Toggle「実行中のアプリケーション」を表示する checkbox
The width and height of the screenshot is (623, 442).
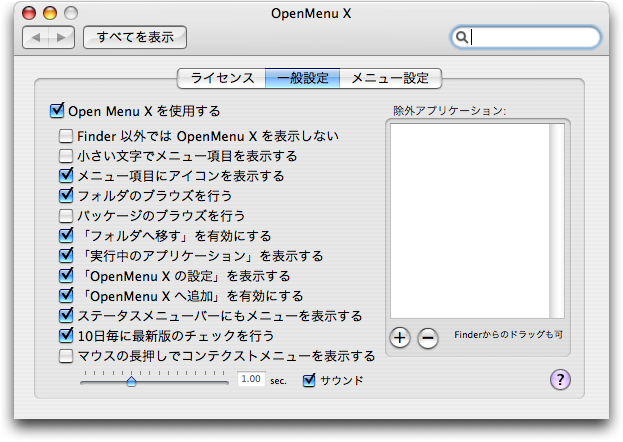coord(66,255)
